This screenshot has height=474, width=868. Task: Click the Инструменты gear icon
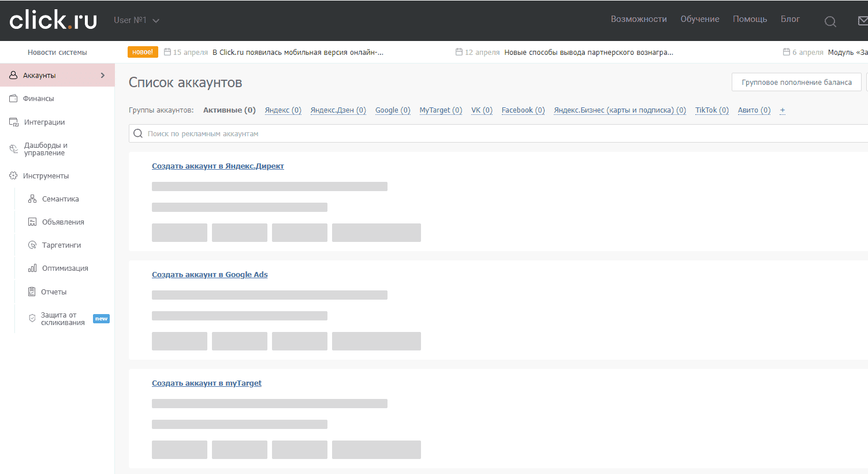click(13, 176)
